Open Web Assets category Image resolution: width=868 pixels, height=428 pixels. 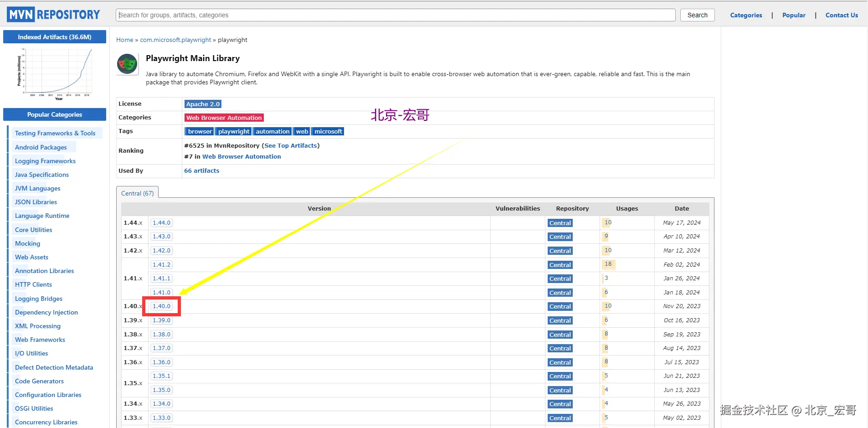(x=31, y=257)
